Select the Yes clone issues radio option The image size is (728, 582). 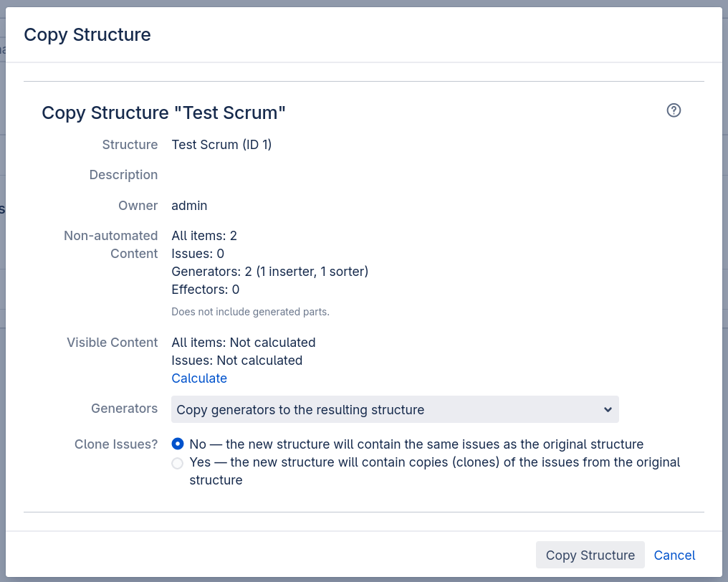coord(178,463)
